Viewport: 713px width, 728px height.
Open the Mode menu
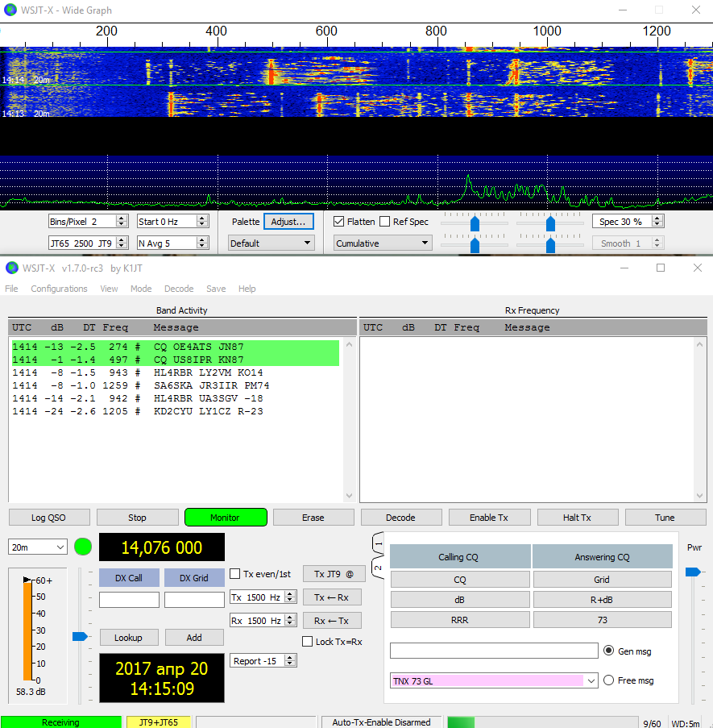tap(141, 289)
